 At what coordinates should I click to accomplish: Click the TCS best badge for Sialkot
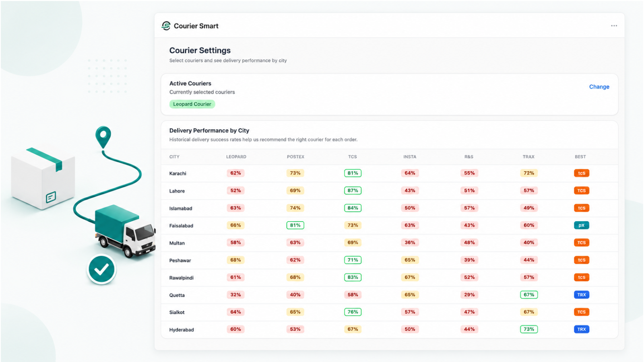581,312
